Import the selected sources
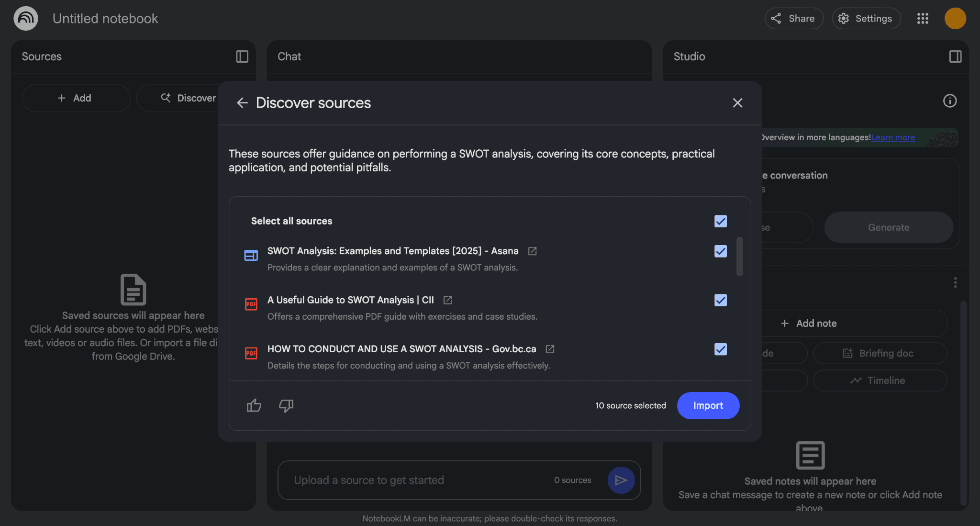 tap(708, 405)
